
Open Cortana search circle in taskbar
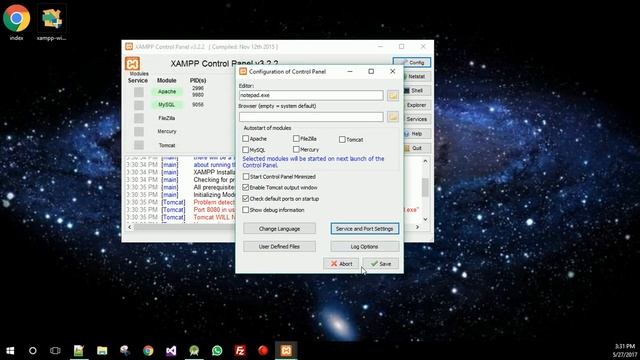(33, 351)
